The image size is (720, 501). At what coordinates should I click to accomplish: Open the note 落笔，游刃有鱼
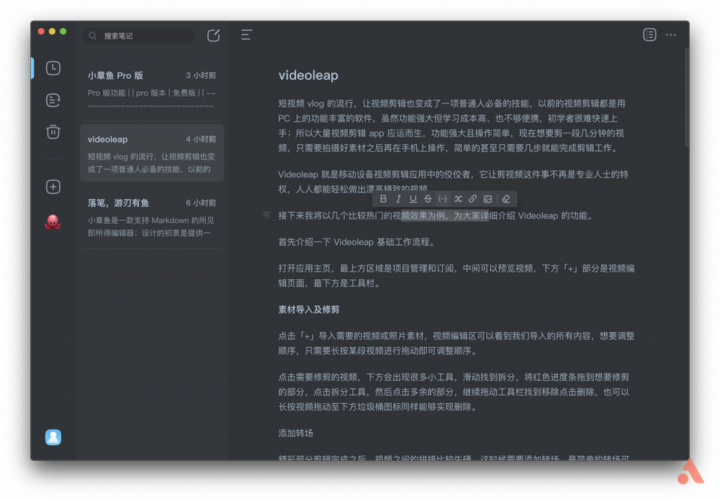152,218
